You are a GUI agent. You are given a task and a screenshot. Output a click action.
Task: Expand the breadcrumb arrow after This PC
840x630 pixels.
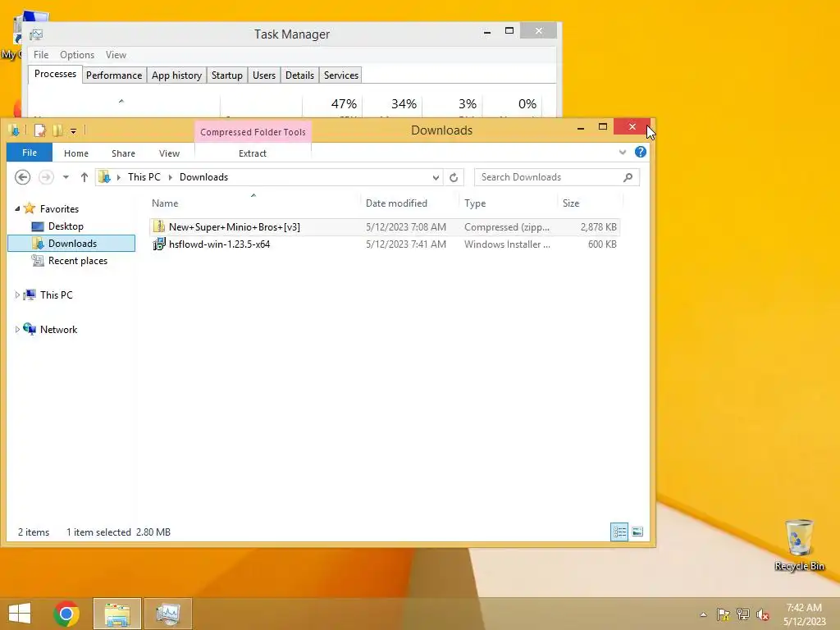(x=171, y=177)
